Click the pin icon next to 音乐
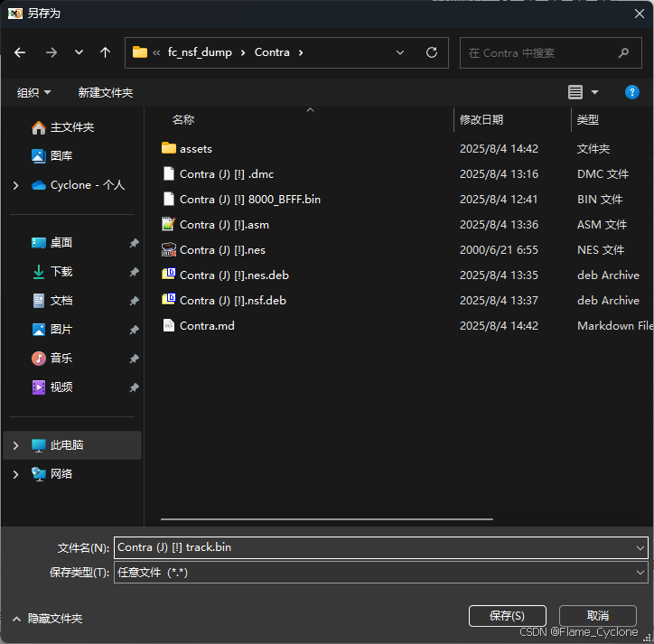The height and width of the screenshot is (644, 654). tap(134, 359)
